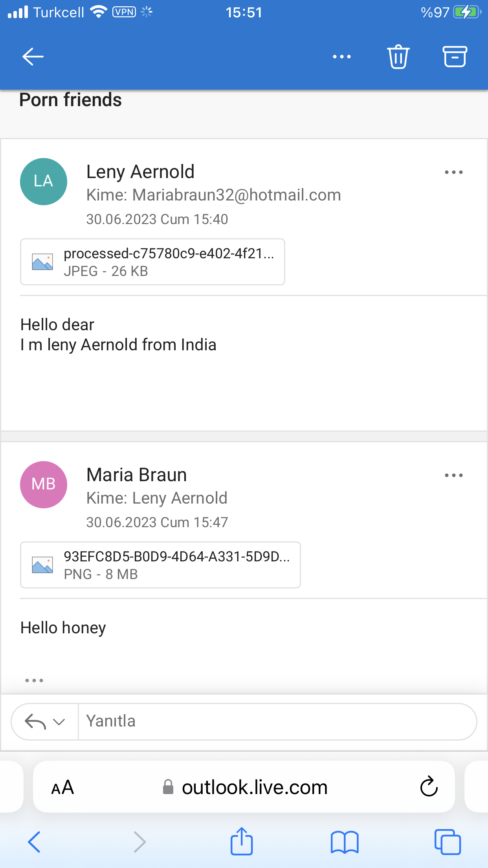The height and width of the screenshot is (868, 488).
Task: Tap Maria Braun's MB avatar
Action: point(44,485)
